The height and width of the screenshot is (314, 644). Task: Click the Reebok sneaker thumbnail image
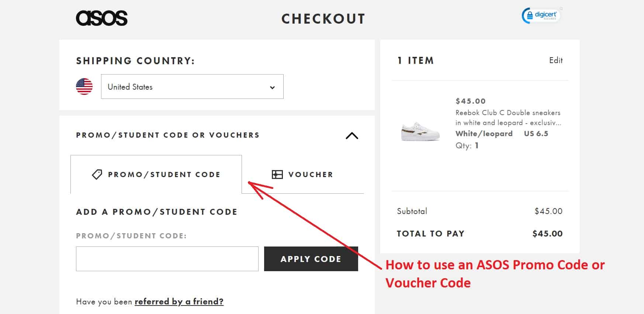pyautogui.click(x=420, y=131)
